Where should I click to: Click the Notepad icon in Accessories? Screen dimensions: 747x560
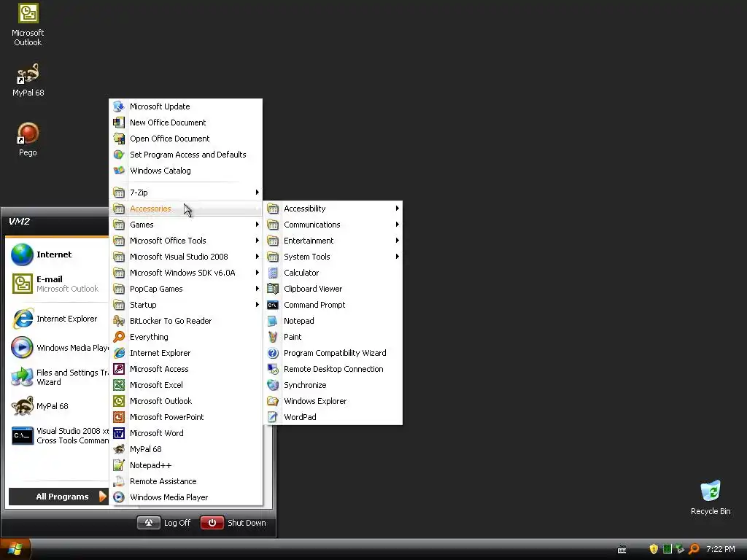tap(273, 321)
